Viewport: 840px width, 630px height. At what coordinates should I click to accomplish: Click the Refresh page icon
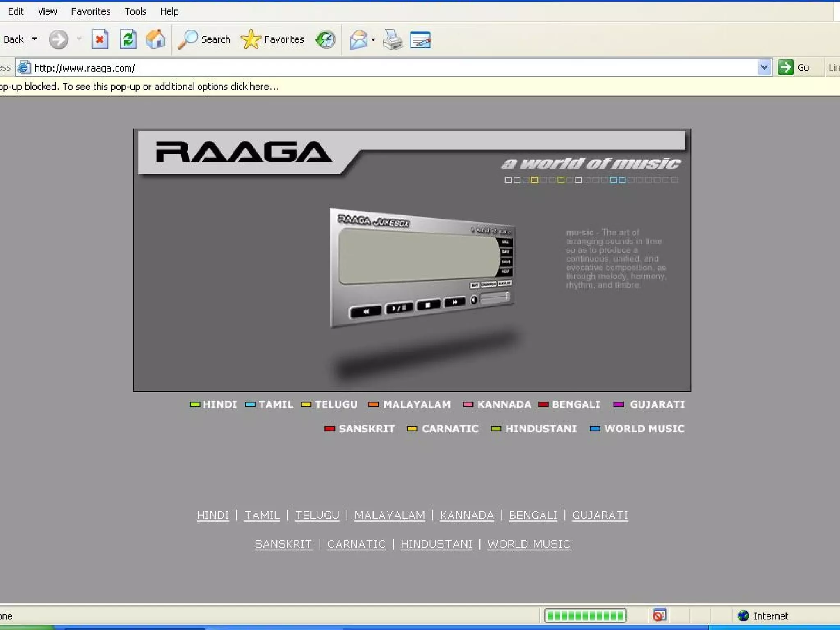[128, 40]
